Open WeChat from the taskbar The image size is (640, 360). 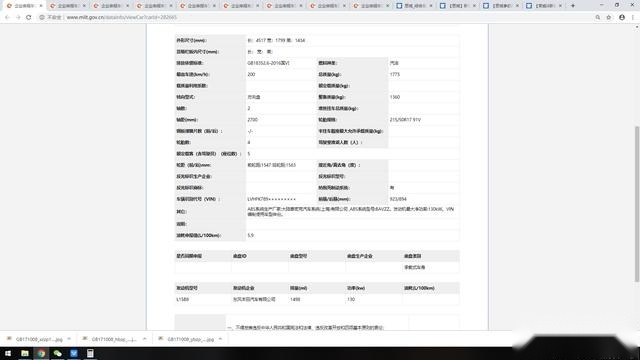tap(58, 353)
